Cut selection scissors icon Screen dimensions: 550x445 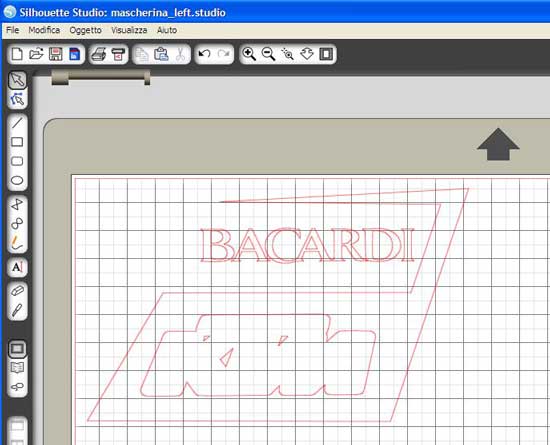180,54
